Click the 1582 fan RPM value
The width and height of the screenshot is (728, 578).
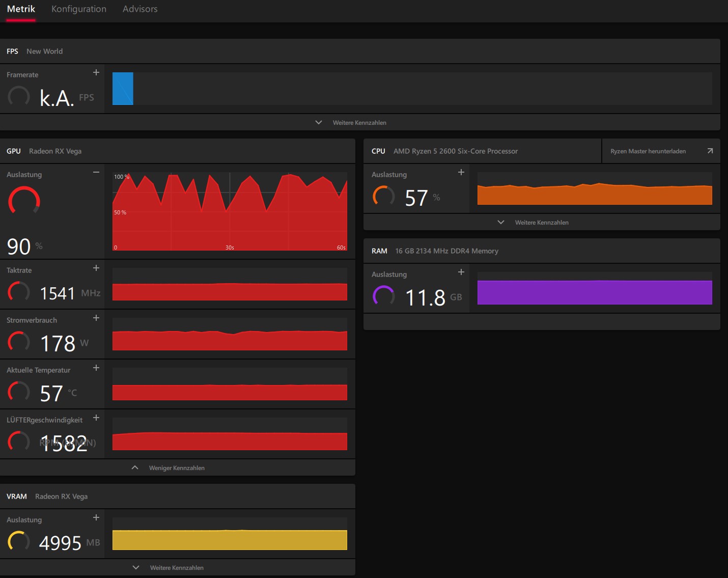click(64, 444)
